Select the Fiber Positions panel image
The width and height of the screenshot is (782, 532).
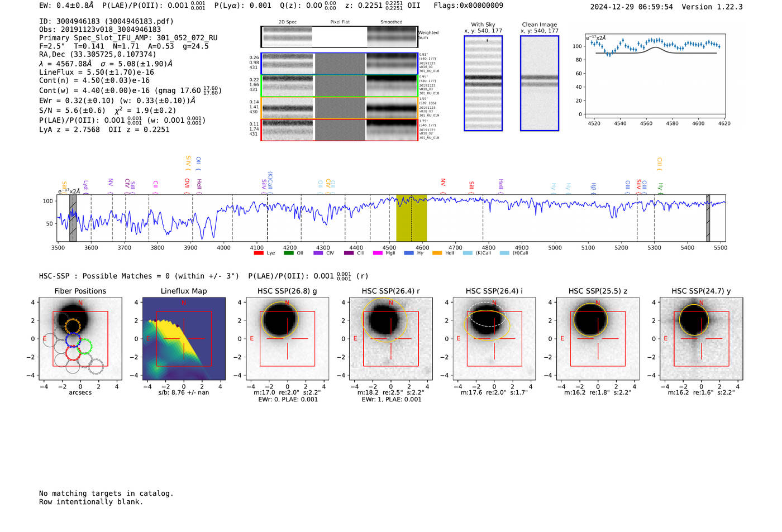pos(80,339)
